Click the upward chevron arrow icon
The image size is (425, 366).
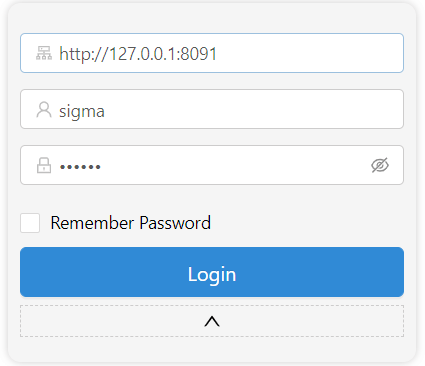tap(212, 321)
